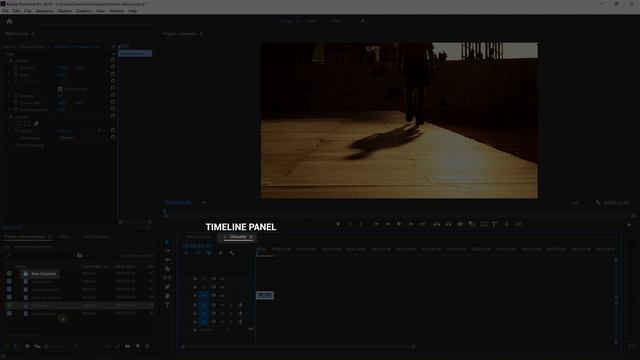Reset Opacity parameter value
This screenshot has width=640, height=360.
[x=113, y=131]
